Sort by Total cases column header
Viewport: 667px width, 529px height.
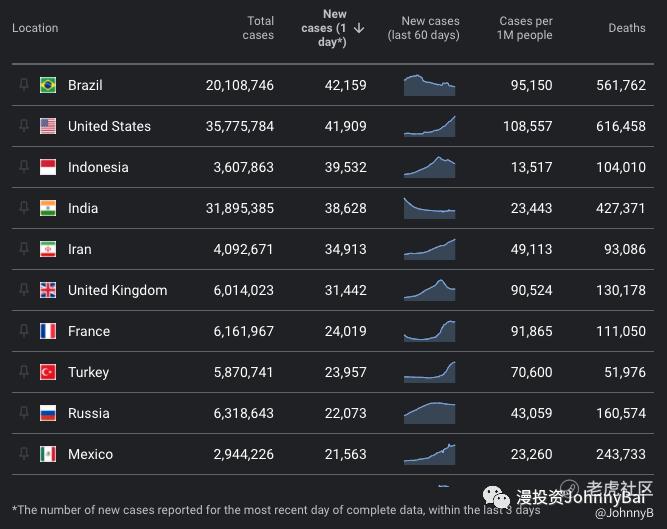pos(259,28)
